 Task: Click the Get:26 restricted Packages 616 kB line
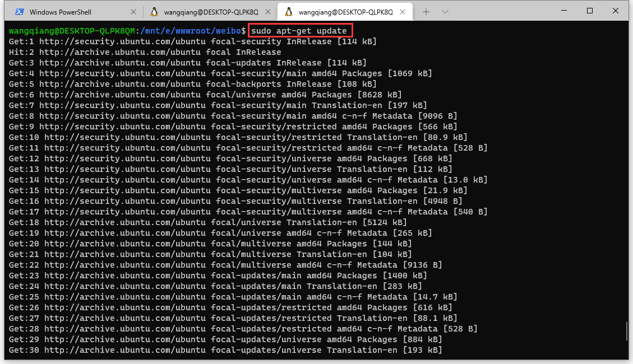(x=230, y=307)
